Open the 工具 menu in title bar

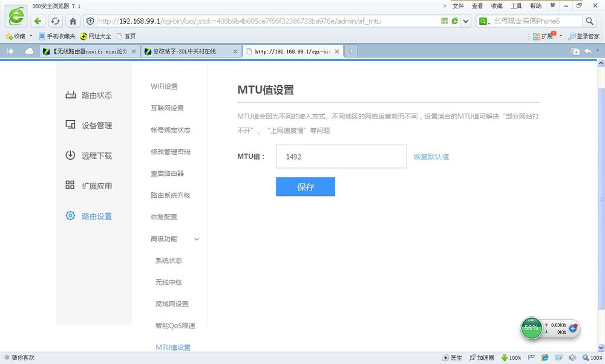coord(516,5)
